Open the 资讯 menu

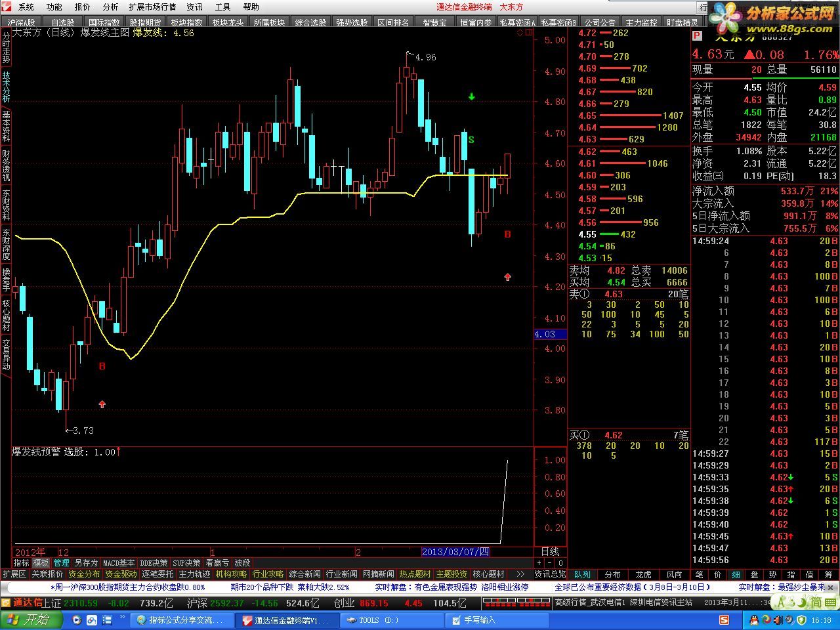(x=194, y=7)
